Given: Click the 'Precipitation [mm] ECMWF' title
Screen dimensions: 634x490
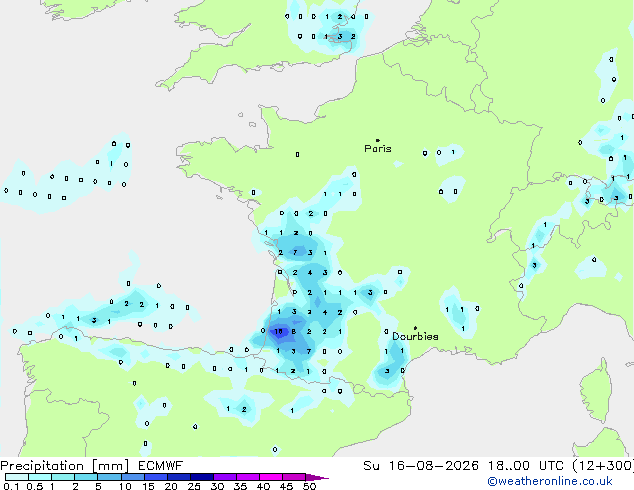Looking at the screenshot, I should [x=91, y=466].
